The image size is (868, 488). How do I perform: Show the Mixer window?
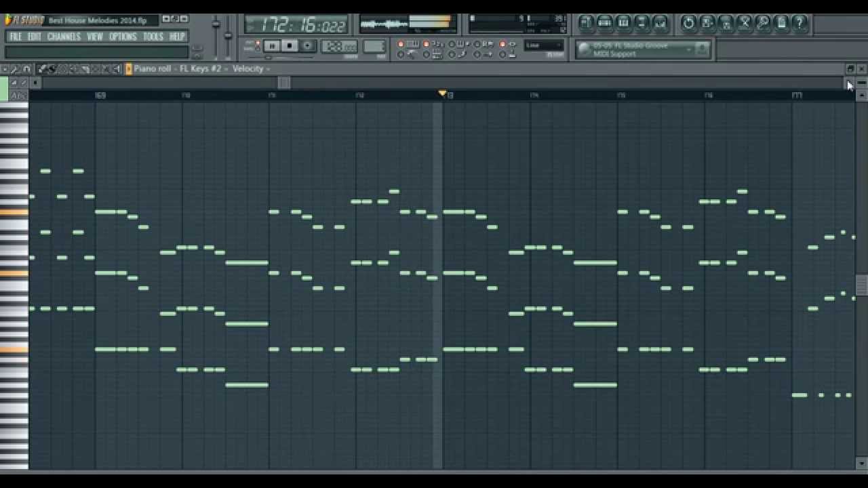coord(660,23)
